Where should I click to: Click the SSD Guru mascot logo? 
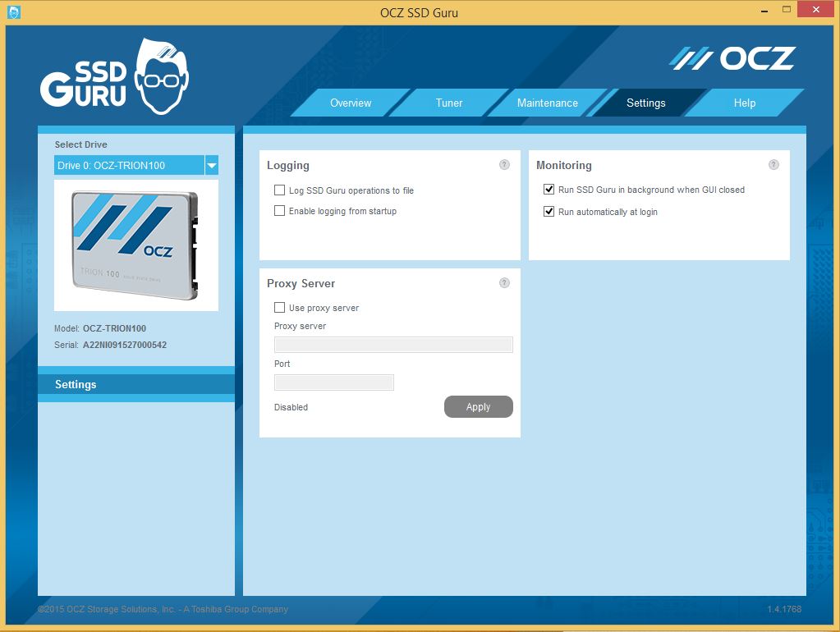tap(115, 76)
